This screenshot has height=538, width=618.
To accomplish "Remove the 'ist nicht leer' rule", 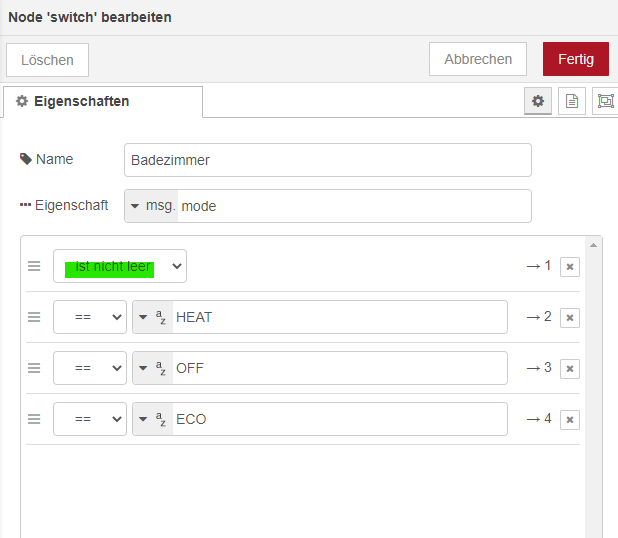I will 569,266.
